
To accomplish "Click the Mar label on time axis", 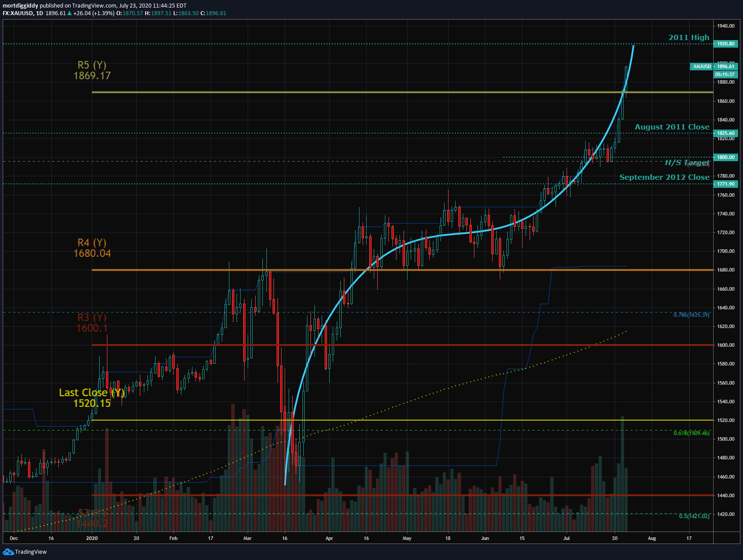I will [247, 538].
